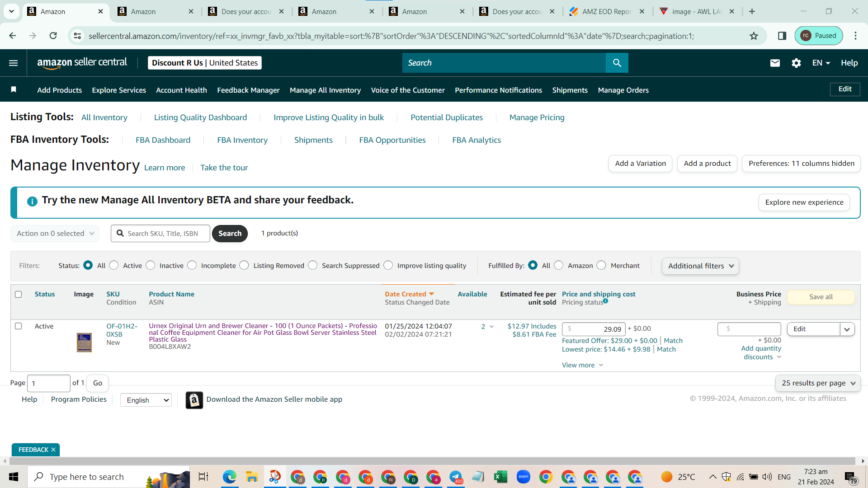Select Status filter Search Suppressed
The width and height of the screenshot is (868, 488).
(313, 266)
